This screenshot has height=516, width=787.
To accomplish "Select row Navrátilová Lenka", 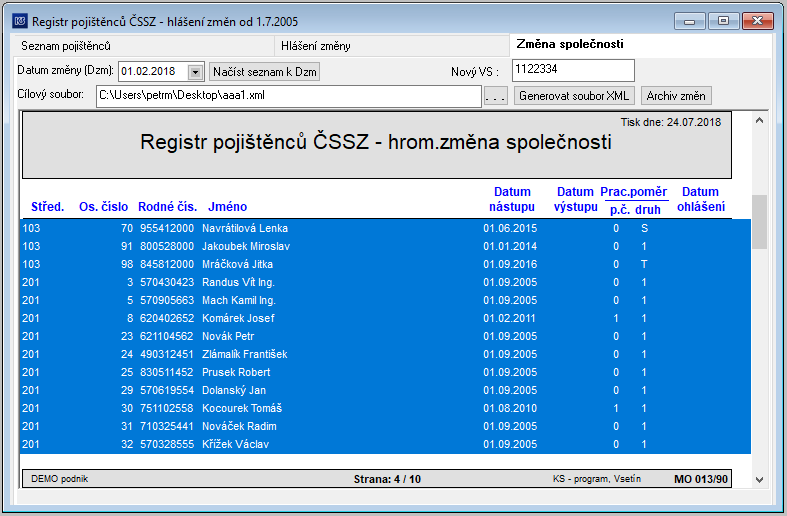I will tap(385, 228).
